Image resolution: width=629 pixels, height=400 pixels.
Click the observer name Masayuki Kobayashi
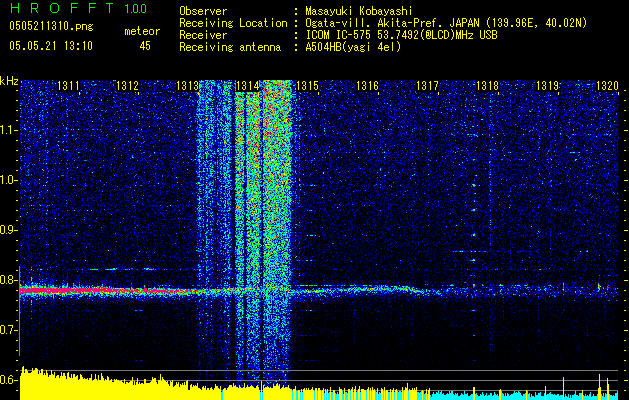(x=359, y=11)
